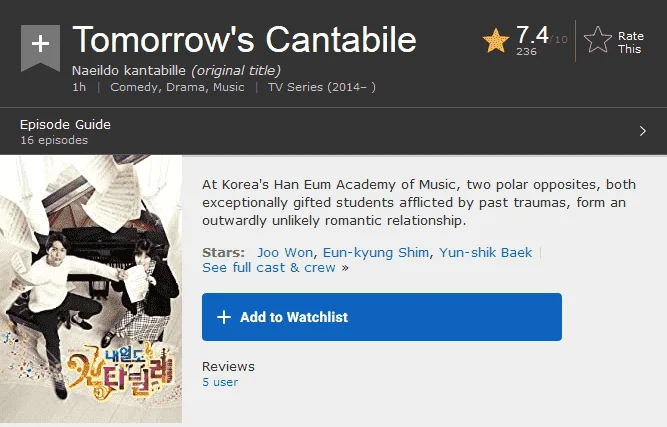
Task: Open Yun-shik Baek's profile
Action: pos(485,253)
